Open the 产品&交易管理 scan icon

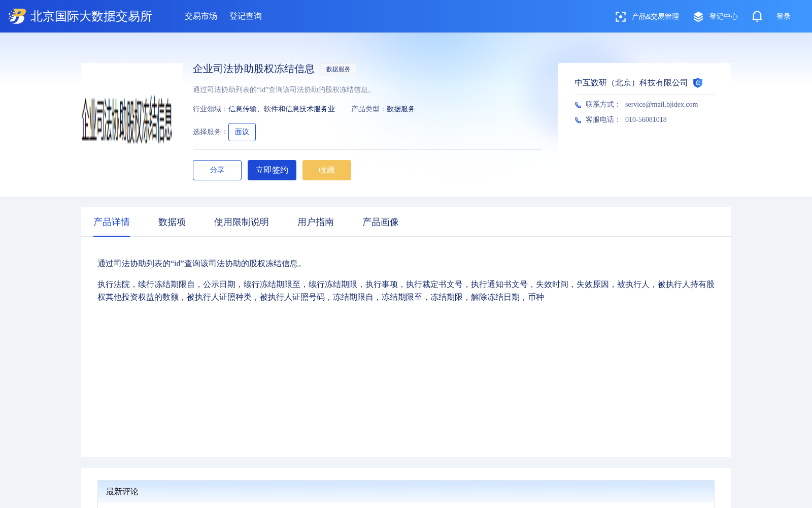620,17
